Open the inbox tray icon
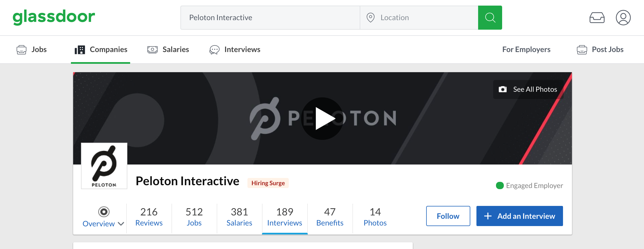 click(x=597, y=18)
